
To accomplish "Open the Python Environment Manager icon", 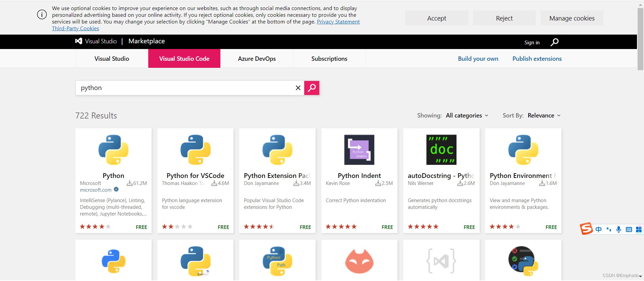I will click(x=523, y=150).
